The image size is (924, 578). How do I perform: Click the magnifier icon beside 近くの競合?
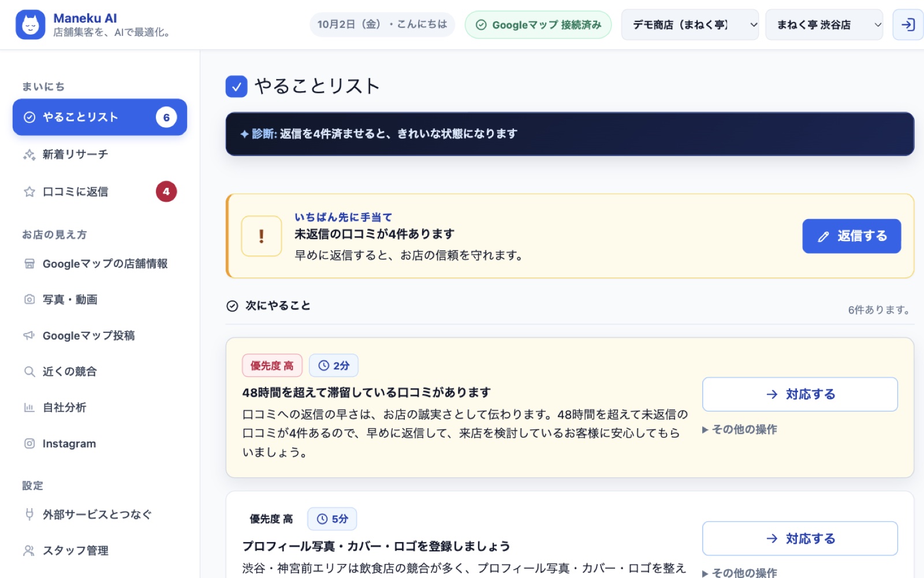[29, 371]
